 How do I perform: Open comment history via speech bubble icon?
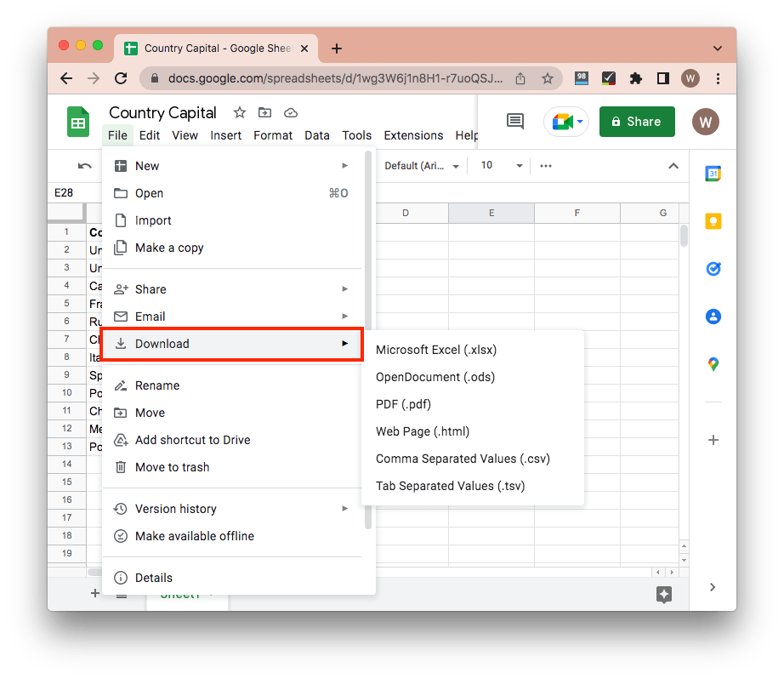tap(514, 122)
